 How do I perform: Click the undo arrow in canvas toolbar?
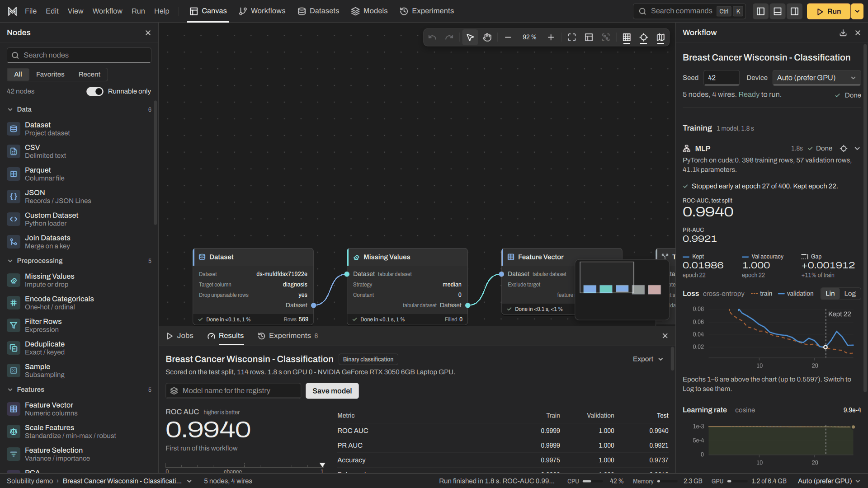pos(432,38)
